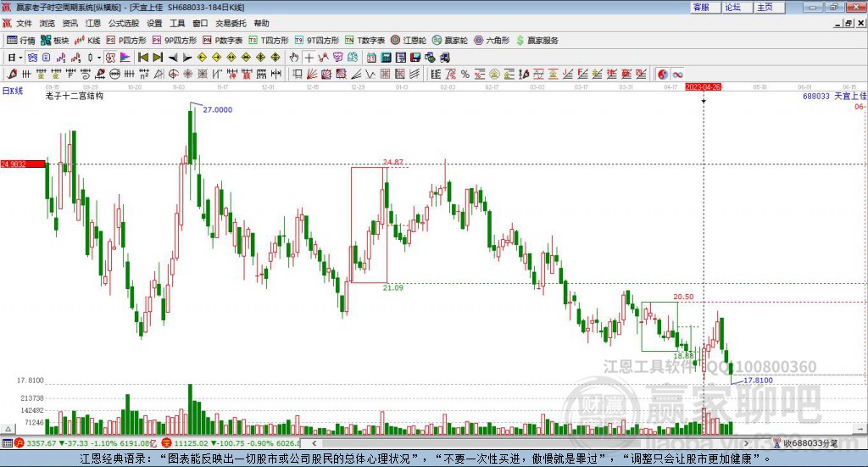This screenshot has height=467, width=868.
Task: Click the floppy disk save icon
Action: point(415,58)
